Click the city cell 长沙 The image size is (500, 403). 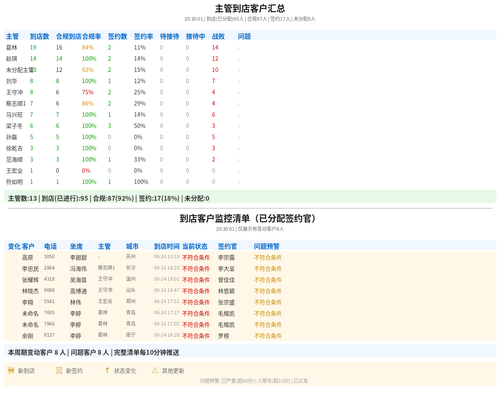(131, 268)
